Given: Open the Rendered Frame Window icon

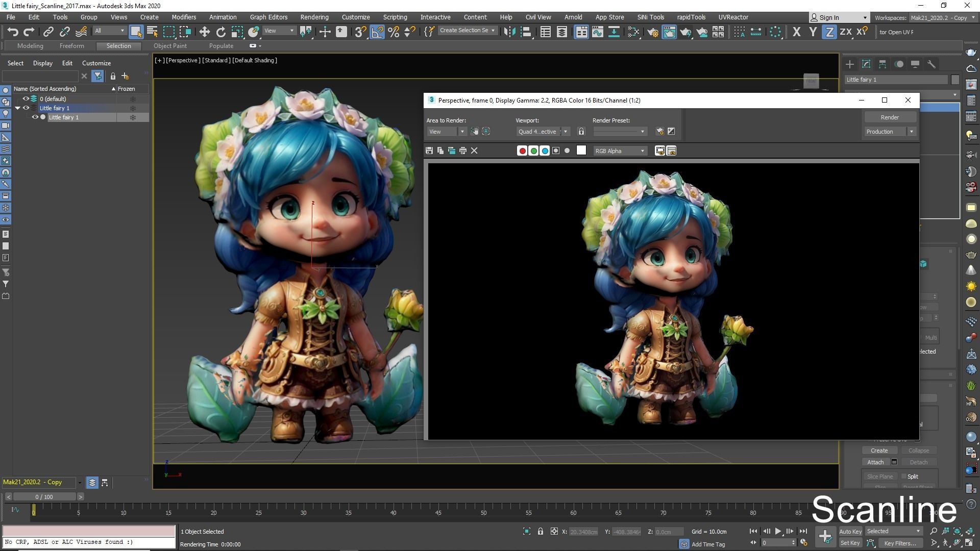Looking at the screenshot, I should point(669,32).
